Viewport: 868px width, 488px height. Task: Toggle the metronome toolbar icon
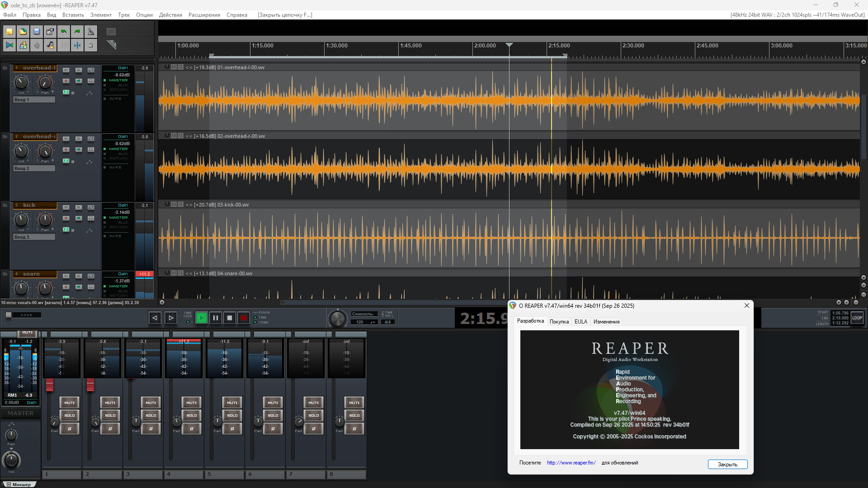coord(91,32)
